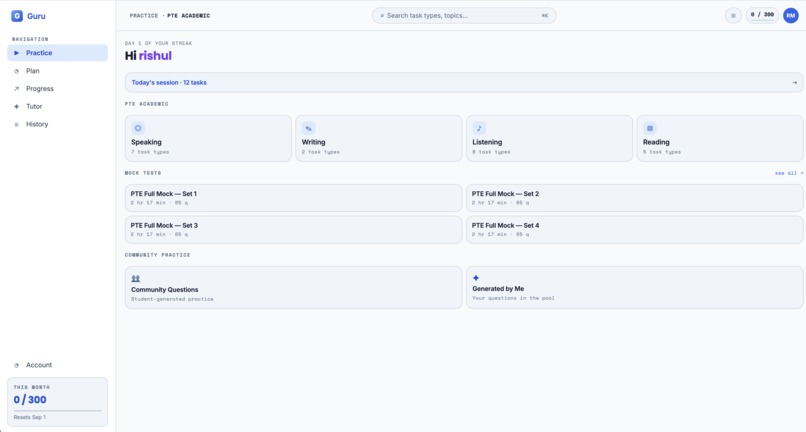Open the Community Questions card

pos(294,287)
